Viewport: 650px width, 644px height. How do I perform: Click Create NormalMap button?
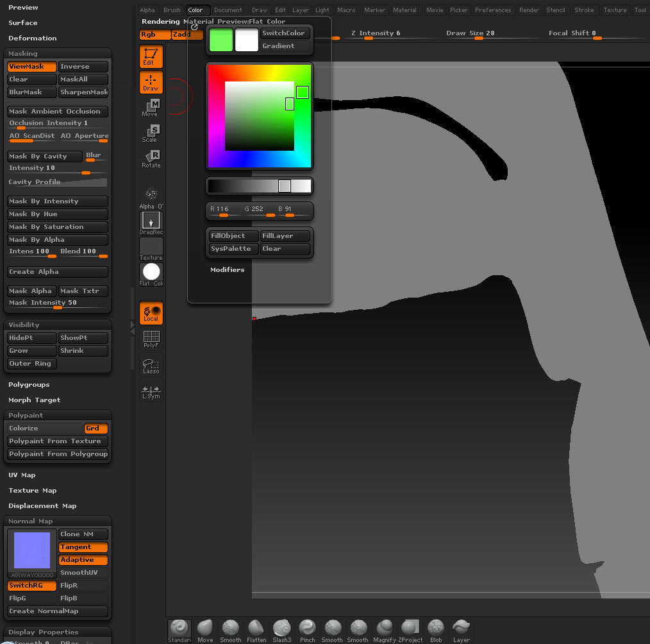[58, 611]
